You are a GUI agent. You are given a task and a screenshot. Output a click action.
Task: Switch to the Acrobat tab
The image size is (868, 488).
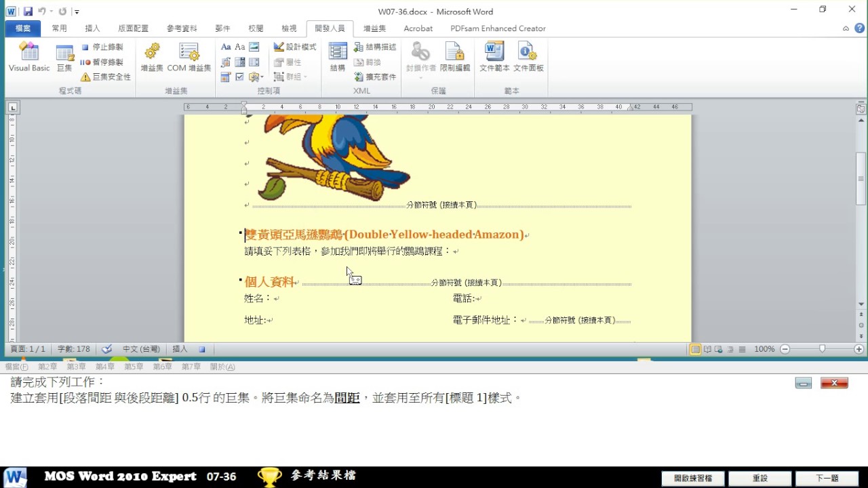coord(418,28)
